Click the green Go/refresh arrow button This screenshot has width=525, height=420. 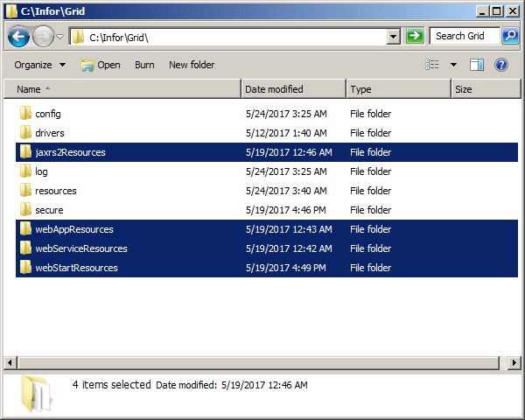(415, 36)
